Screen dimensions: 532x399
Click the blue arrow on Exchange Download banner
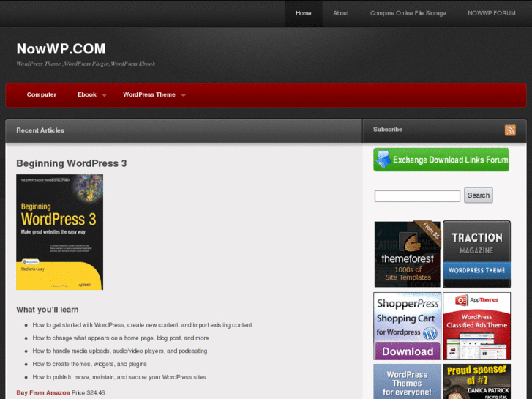point(383,160)
